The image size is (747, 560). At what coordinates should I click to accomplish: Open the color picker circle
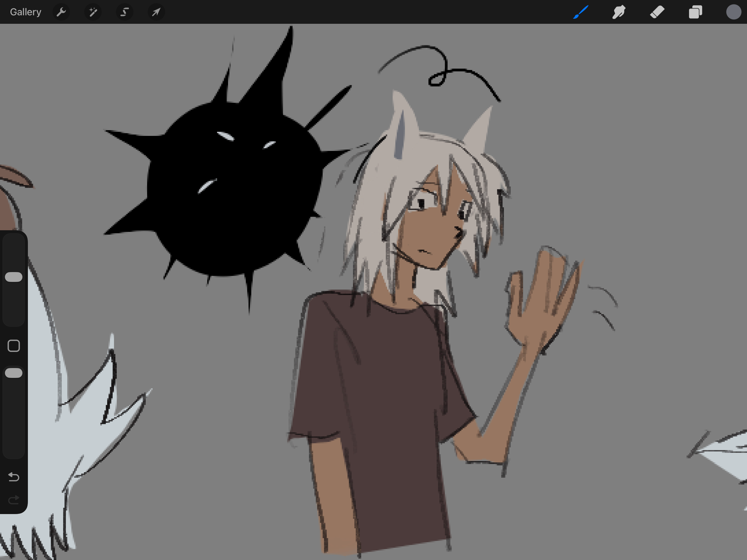pyautogui.click(x=734, y=12)
